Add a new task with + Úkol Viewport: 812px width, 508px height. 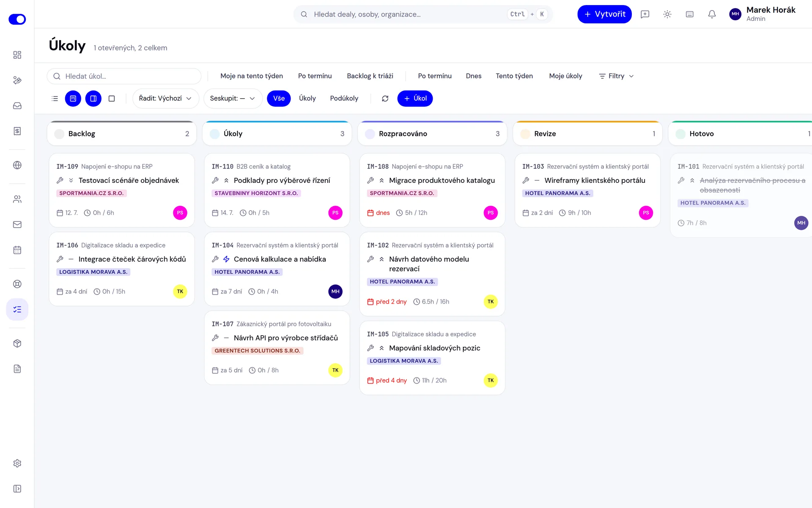(x=415, y=99)
